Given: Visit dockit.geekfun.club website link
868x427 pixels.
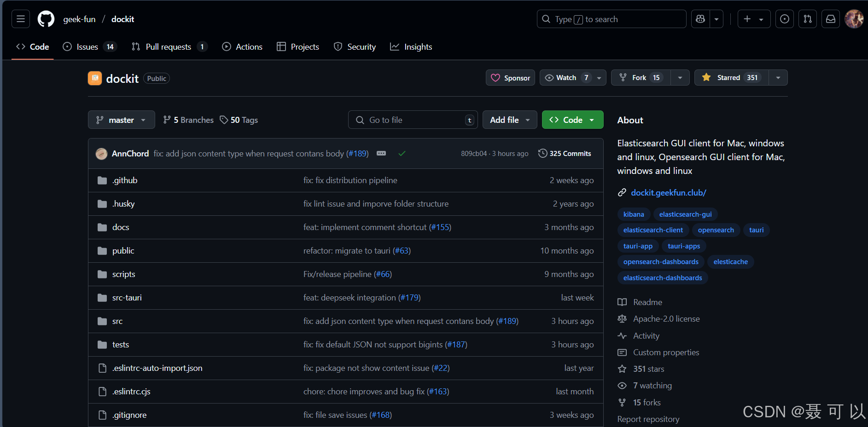Looking at the screenshot, I should pos(669,193).
